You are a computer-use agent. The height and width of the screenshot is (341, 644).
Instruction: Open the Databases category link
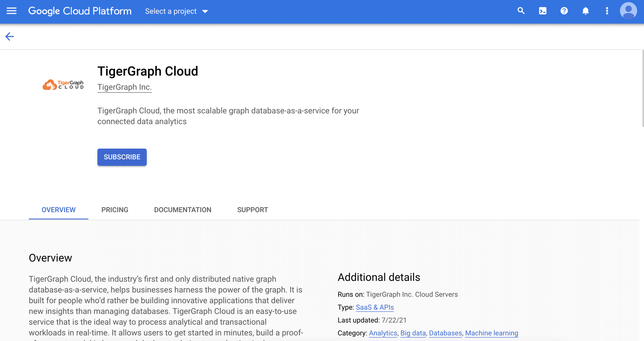pyautogui.click(x=446, y=333)
